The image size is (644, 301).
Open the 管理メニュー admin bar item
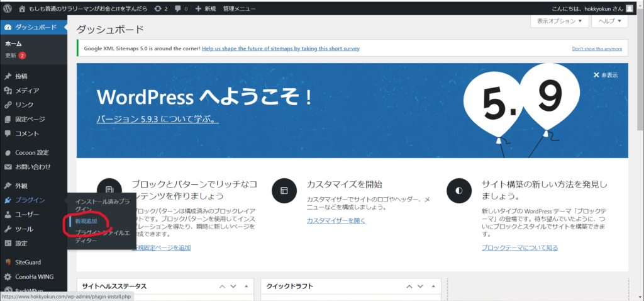[239, 8]
